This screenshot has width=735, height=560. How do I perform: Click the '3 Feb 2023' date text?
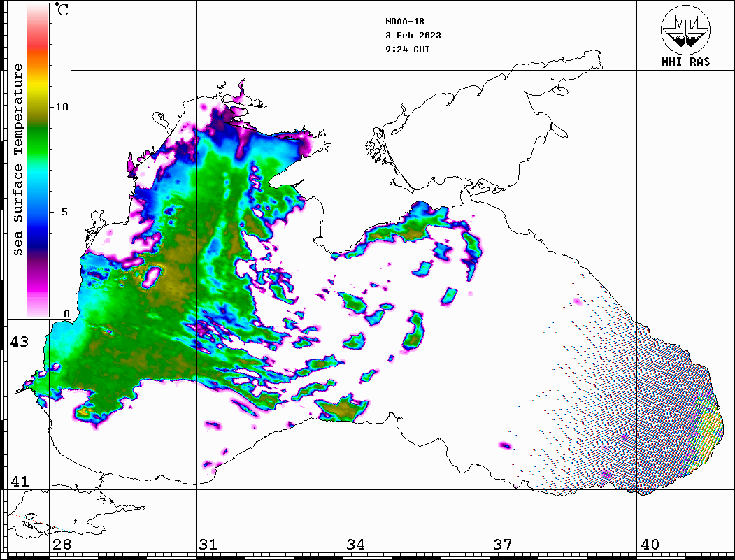click(413, 36)
